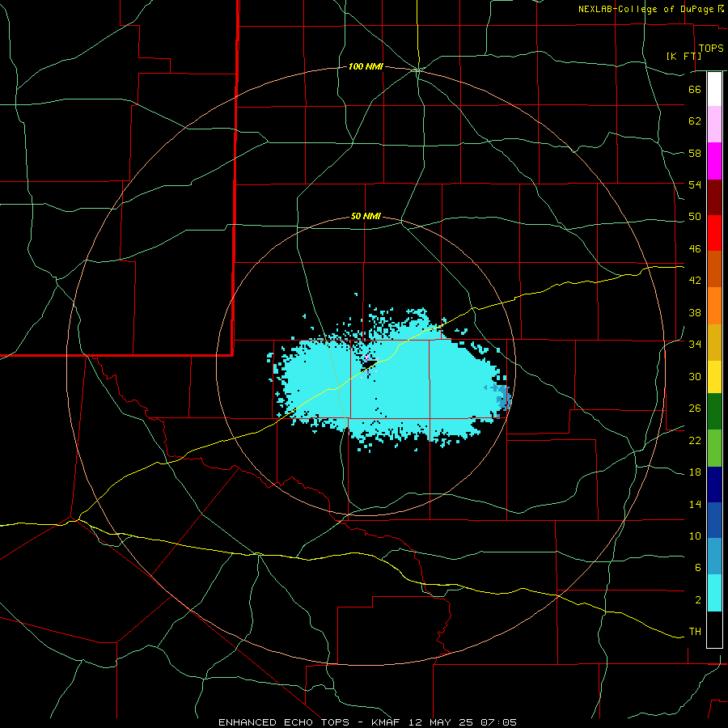Click the 10 legend value
The width and height of the screenshot is (728, 728).
click(x=695, y=535)
